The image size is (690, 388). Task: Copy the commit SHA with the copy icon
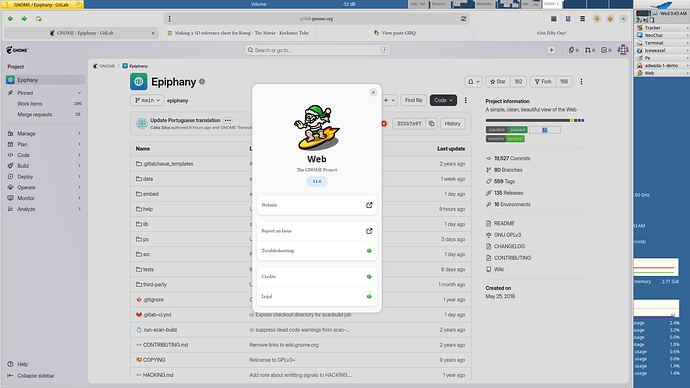(432, 124)
